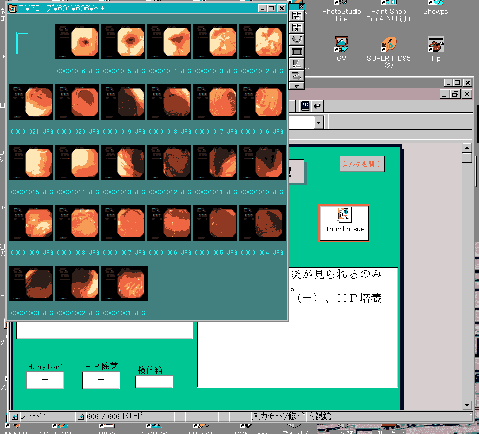479x434 pixels.
Task: Click the leftmost white field holding a dash
Action: [x=45, y=380]
